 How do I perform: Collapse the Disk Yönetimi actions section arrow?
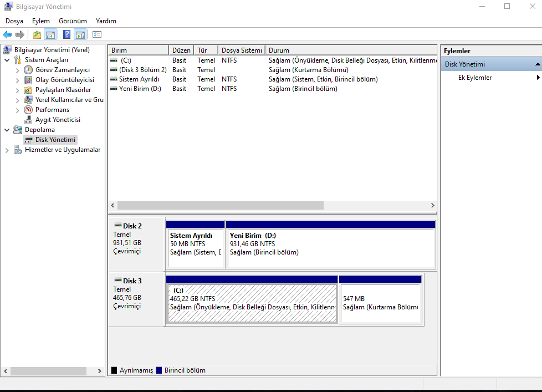[538, 64]
